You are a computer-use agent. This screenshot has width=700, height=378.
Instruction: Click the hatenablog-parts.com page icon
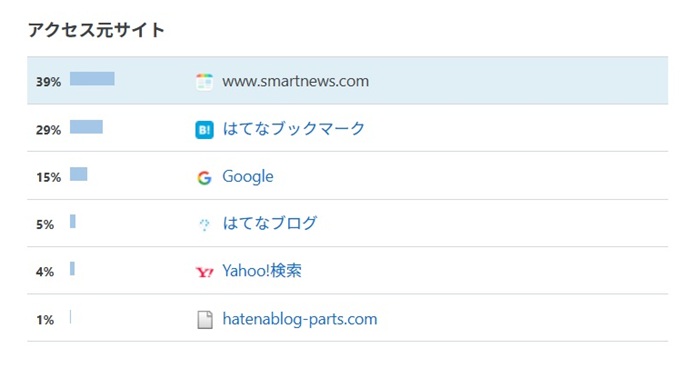(x=205, y=320)
